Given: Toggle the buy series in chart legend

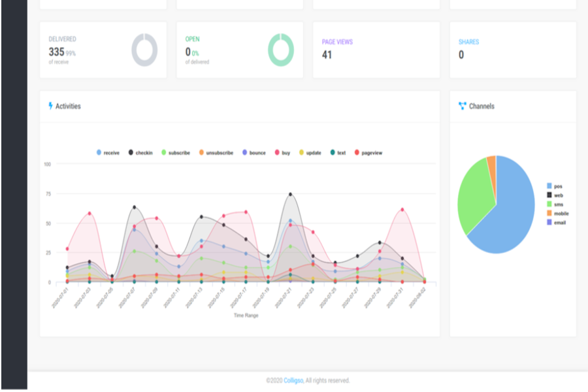Looking at the screenshot, I should pos(282,153).
